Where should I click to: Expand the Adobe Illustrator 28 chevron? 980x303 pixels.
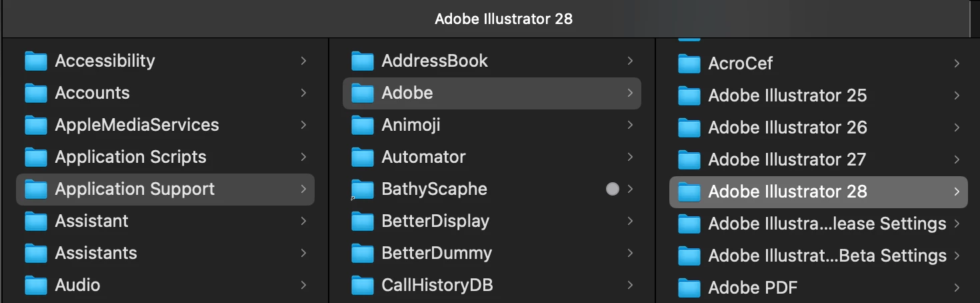pyautogui.click(x=957, y=192)
